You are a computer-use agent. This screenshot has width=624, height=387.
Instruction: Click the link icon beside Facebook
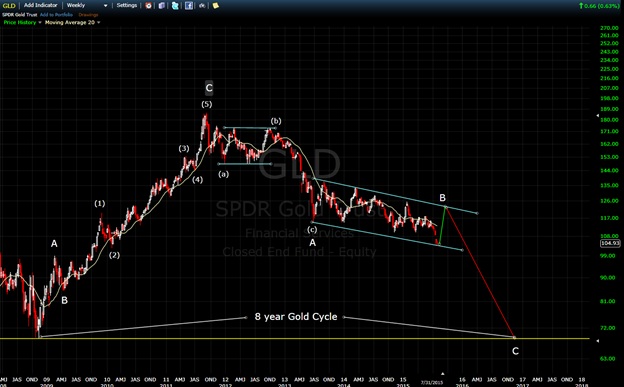[x=202, y=6]
